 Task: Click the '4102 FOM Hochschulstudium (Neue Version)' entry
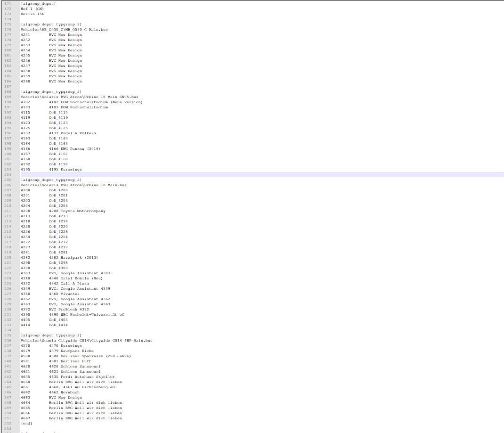(x=95, y=102)
